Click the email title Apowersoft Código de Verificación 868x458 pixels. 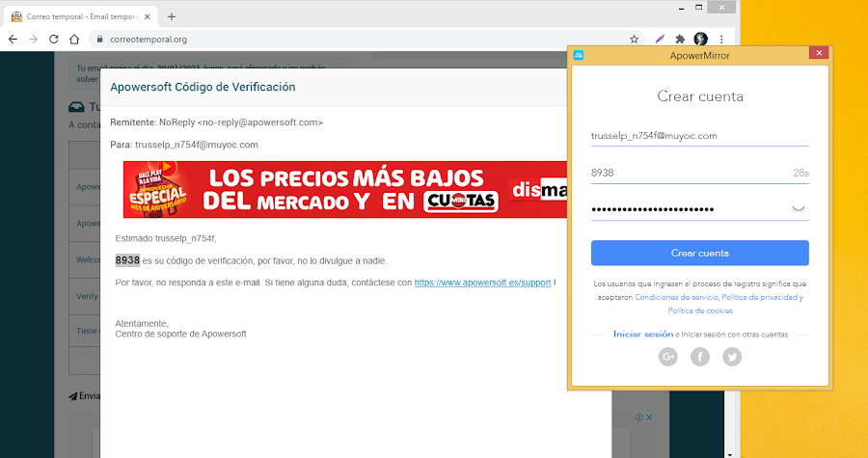[x=203, y=87]
